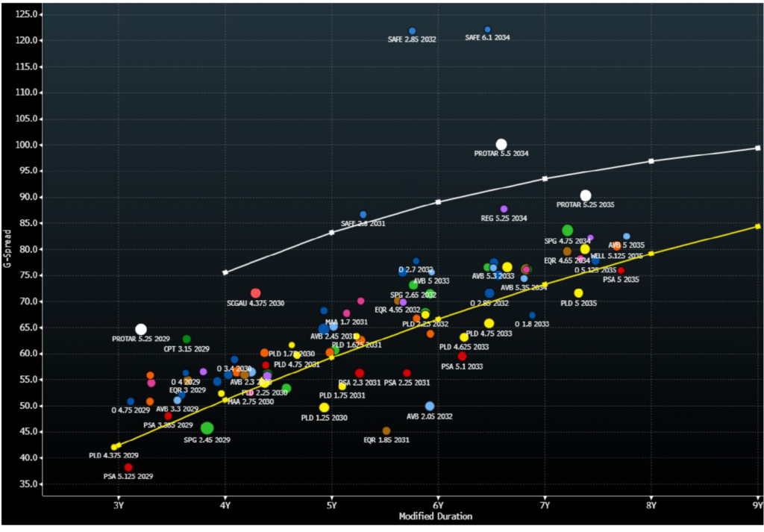Click yellow curve endpoint marker at 9Y
Screen dimensions: 764x532
[757, 226]
